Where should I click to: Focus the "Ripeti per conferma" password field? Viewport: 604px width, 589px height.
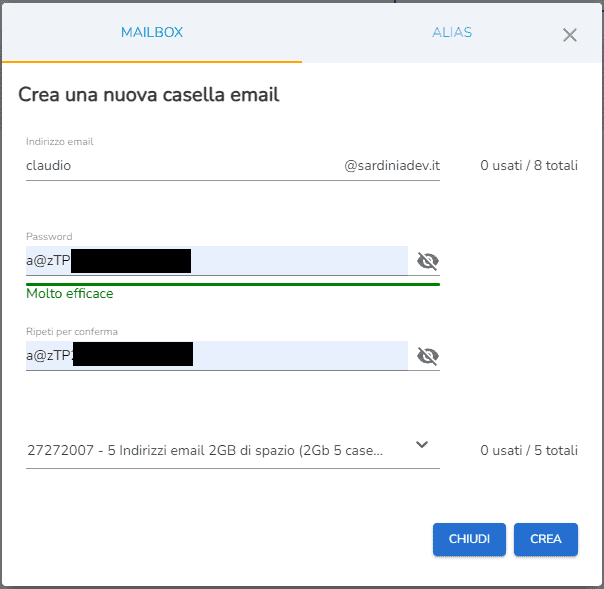click(300, 355)
